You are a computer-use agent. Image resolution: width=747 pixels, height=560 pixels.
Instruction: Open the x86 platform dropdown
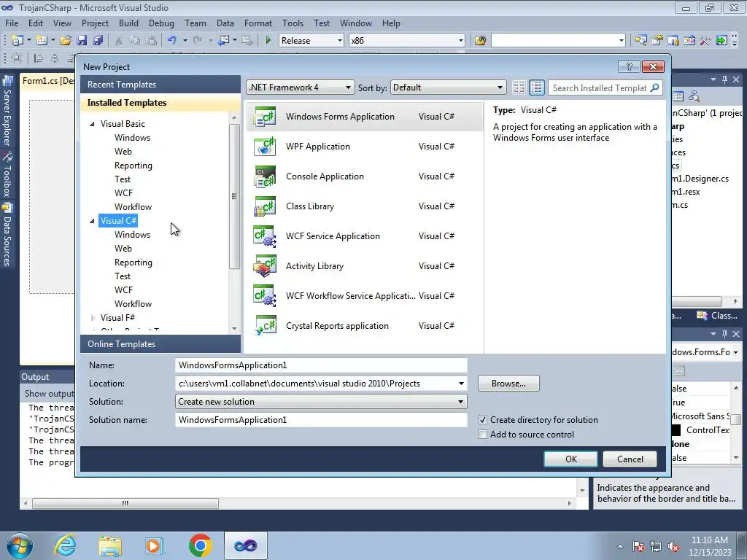[x=407, y=41]
